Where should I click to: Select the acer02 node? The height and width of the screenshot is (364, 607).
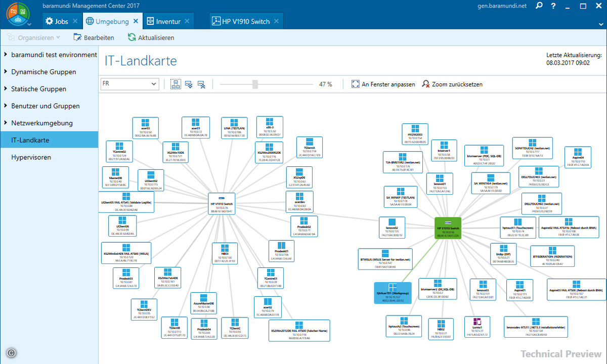point(268,307)
